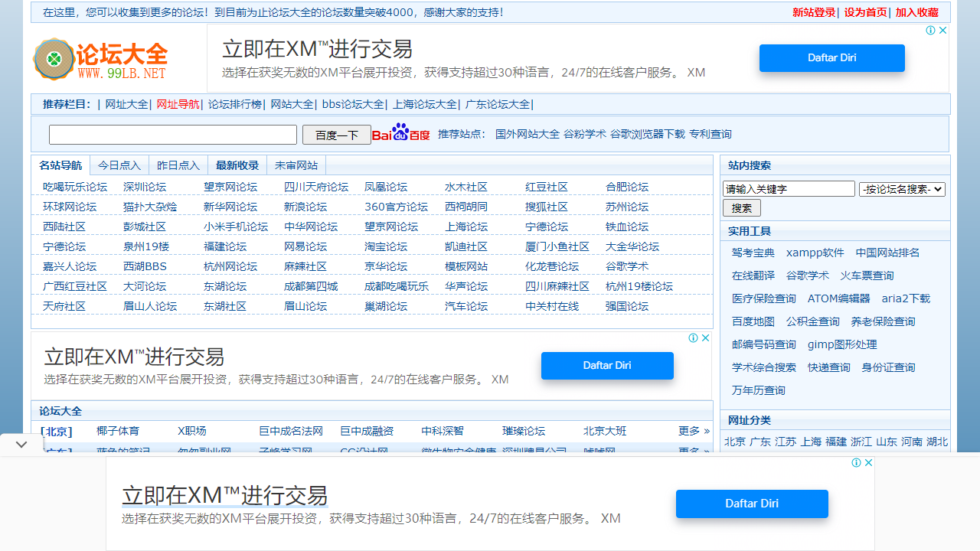Click the 搜索 button under 站内搜索
The width and height of the screenshot is (980, 551).
click(x=741, y=207)
